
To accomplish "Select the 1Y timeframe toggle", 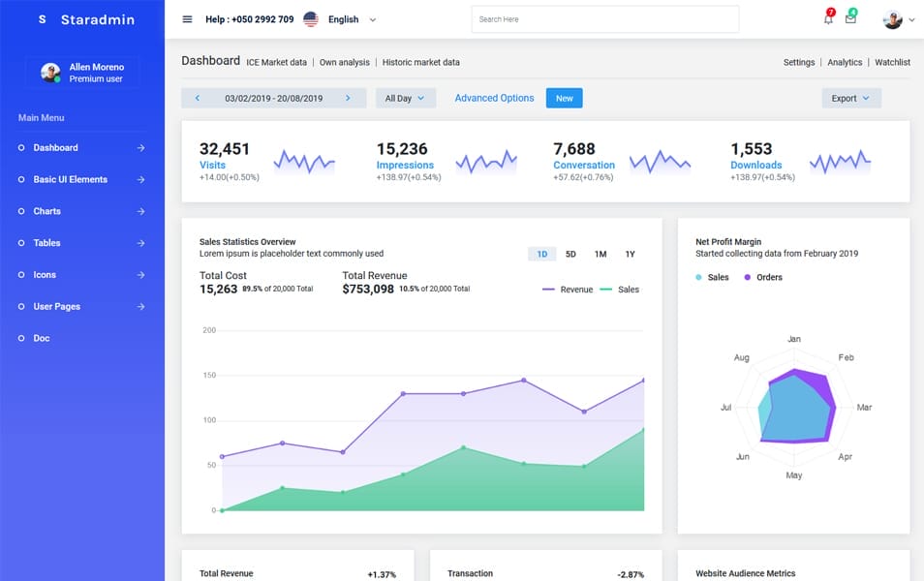I will pos(630,253).
